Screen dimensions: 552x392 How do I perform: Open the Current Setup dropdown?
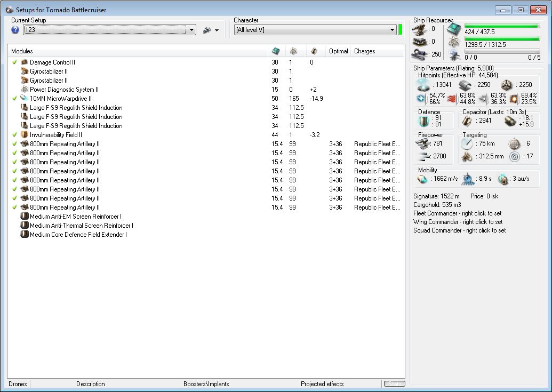192,30
